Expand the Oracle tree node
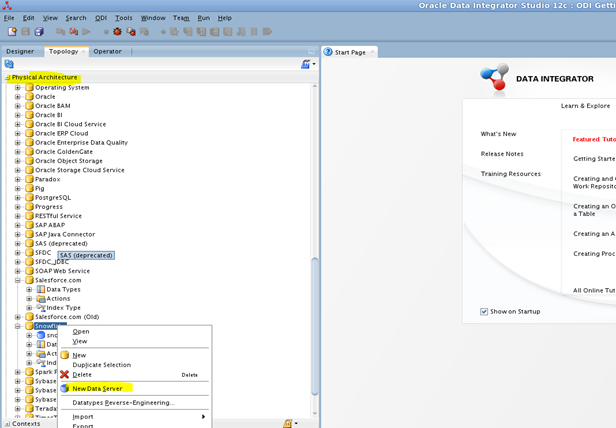The image size is (616, 428). pyautogui.click(x=18, y=97)
